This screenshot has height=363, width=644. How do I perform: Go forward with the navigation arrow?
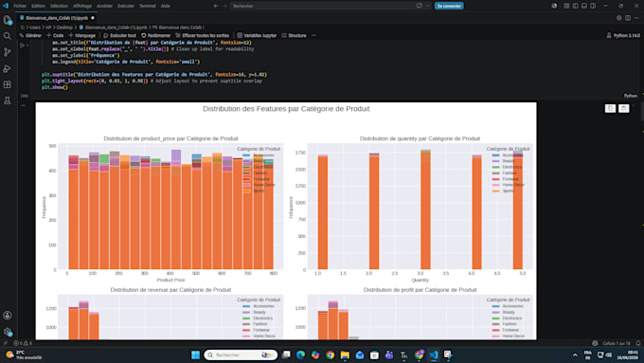click(x=224, y=6)
